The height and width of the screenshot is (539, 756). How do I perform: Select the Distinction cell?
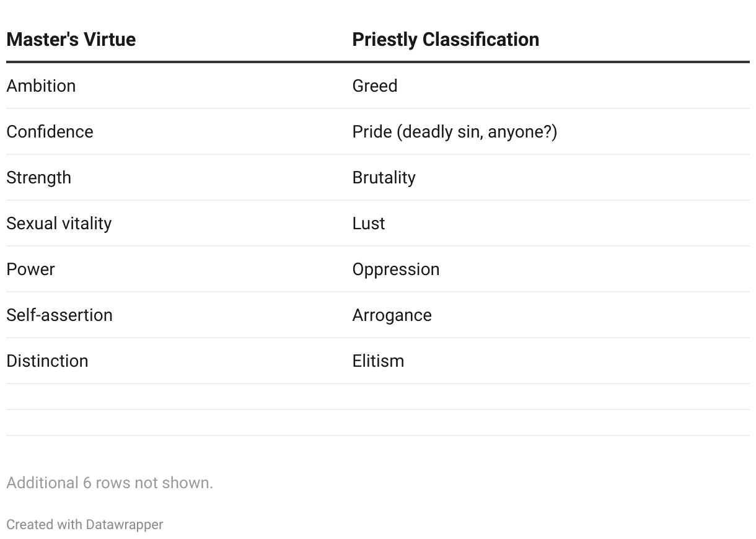point(47,361)
